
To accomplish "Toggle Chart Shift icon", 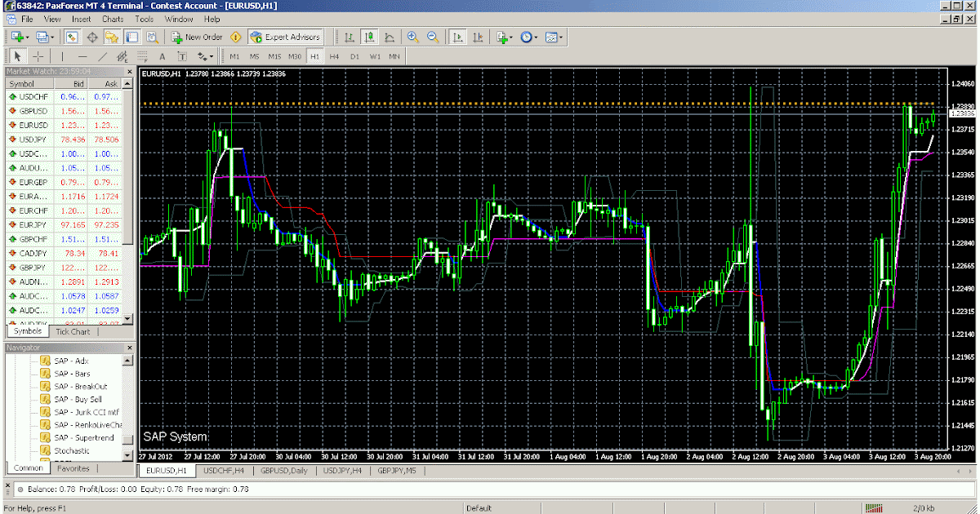I will [x=478, y=37].
